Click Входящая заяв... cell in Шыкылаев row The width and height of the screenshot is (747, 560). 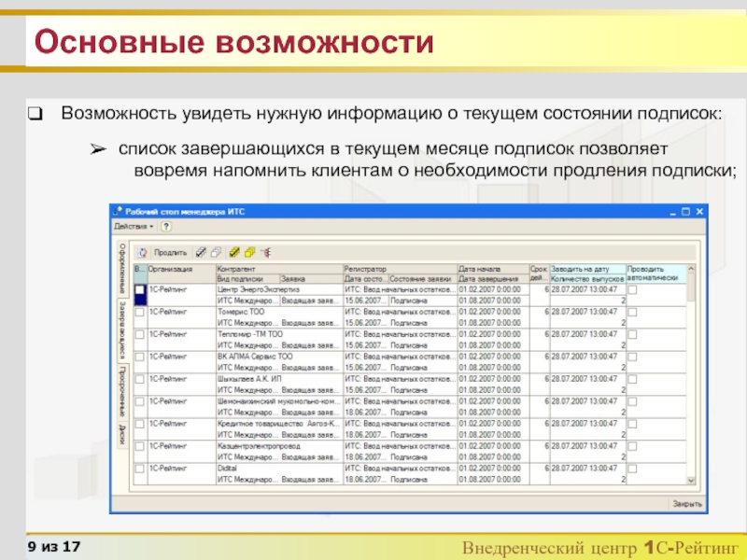point(311,390)
